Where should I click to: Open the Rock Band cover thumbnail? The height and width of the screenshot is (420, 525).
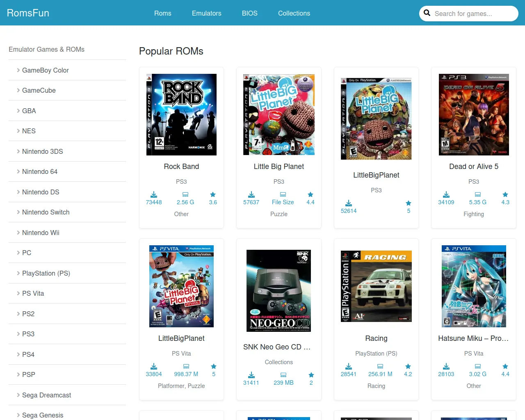[x=181, y=114]
